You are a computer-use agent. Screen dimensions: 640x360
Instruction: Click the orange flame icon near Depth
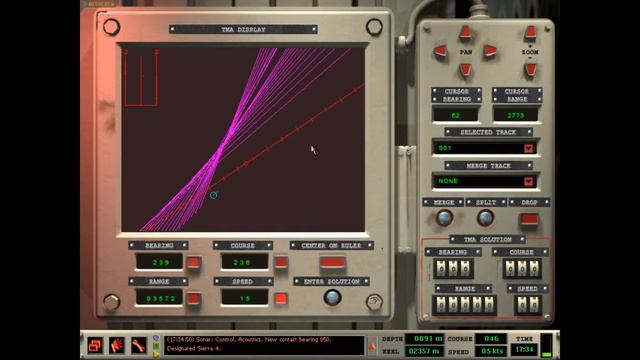[372, 347]
